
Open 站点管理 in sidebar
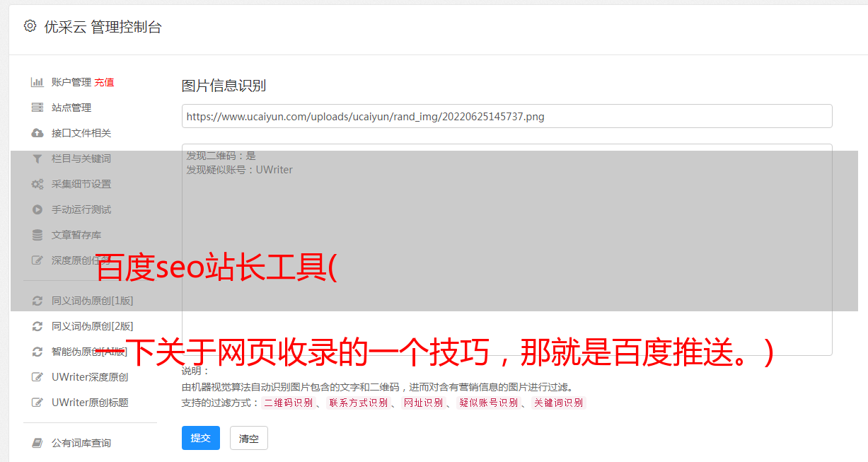pos(71,108)
